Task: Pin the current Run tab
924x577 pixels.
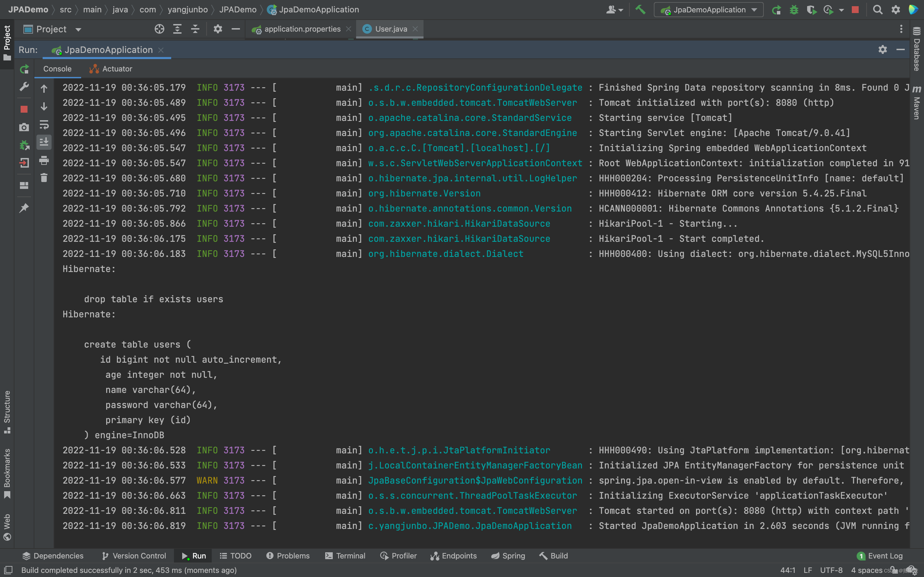Action: tap(24, 208)
